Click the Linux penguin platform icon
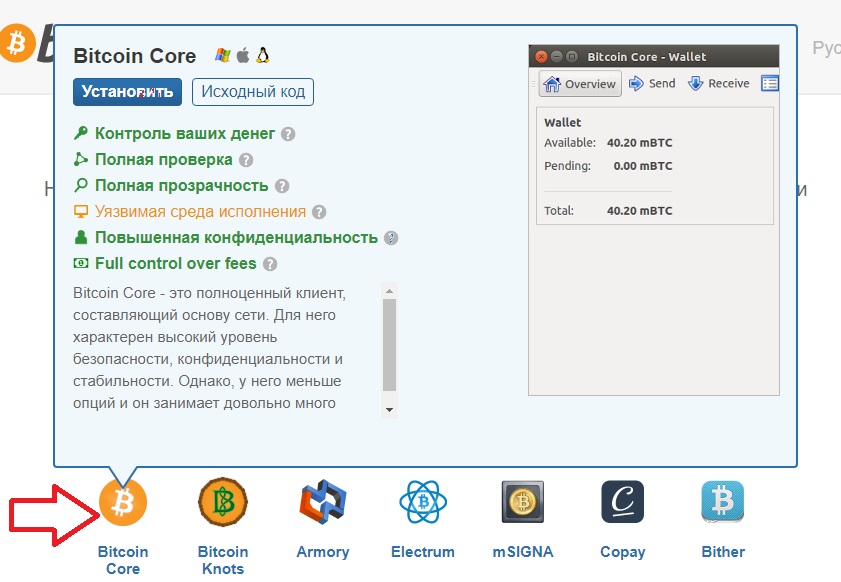The image size is (841, 582). pos(262,55)
